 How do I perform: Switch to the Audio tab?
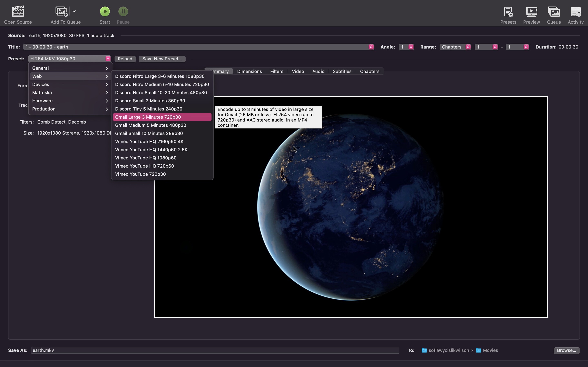pos(318,71)
